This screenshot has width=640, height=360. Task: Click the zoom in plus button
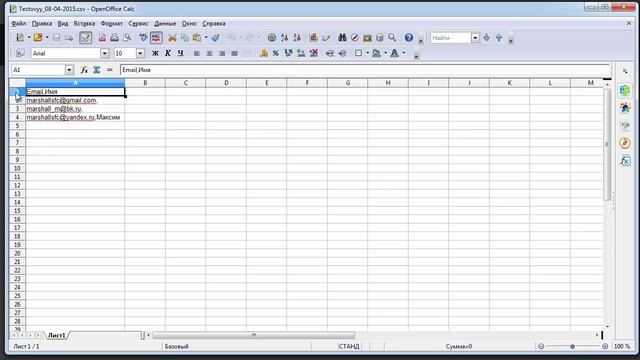(605, 346)
